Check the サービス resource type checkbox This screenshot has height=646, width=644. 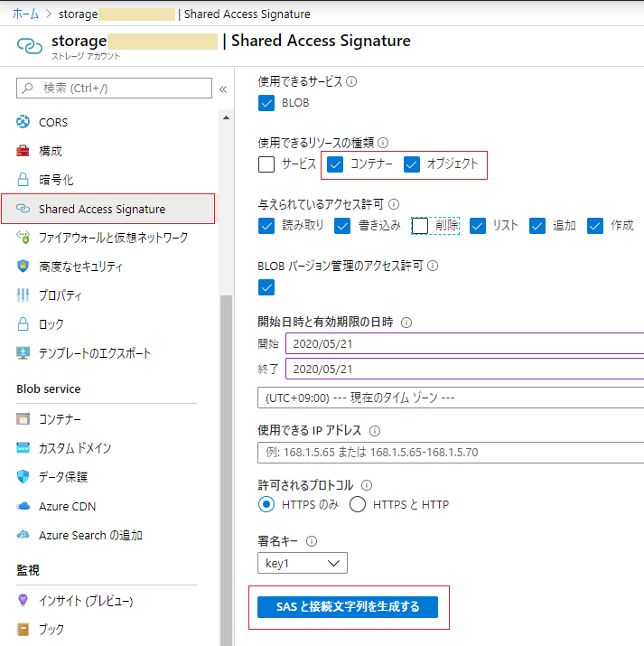pos(266,164)
